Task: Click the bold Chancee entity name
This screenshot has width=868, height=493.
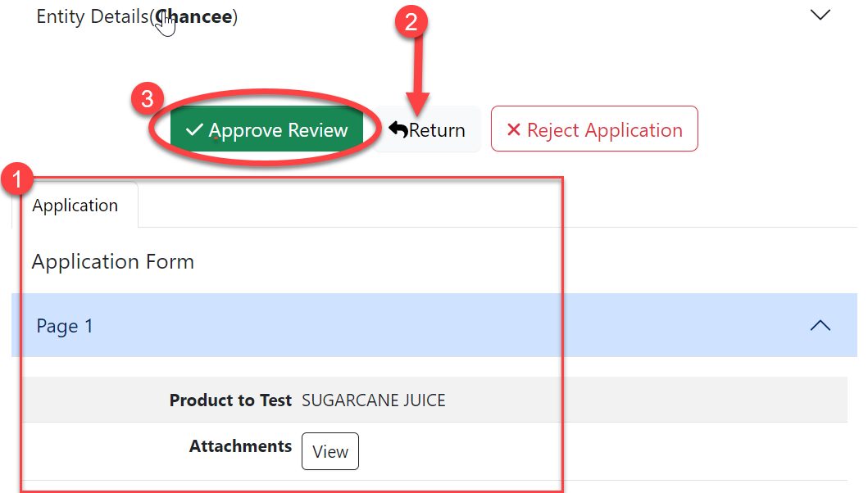Action: click(x=197, y=16)
